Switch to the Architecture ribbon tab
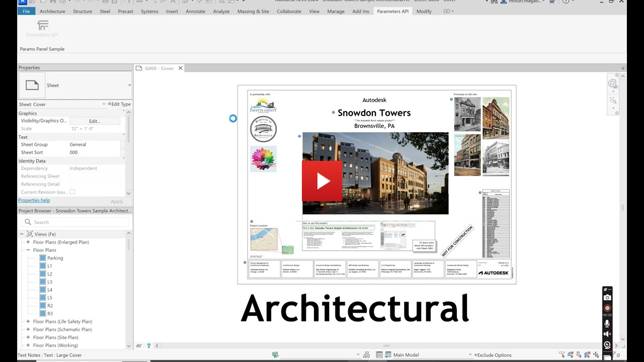 [x=52, y=11]
